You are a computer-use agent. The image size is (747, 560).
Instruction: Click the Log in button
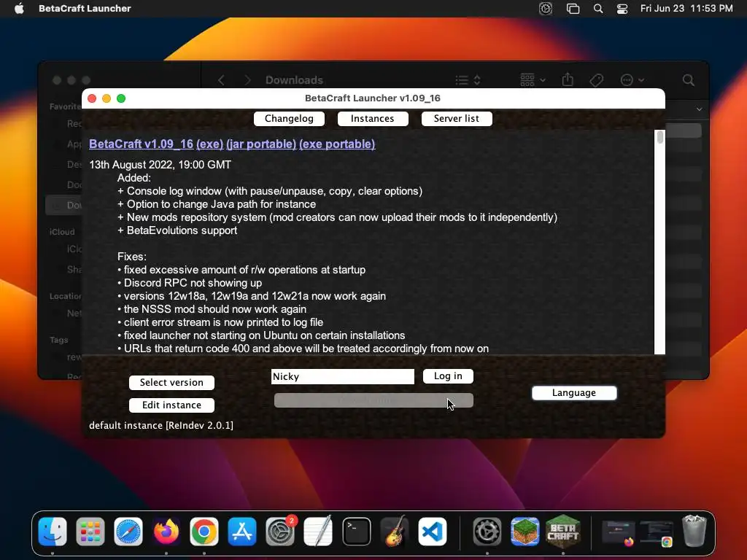(448, 376)
